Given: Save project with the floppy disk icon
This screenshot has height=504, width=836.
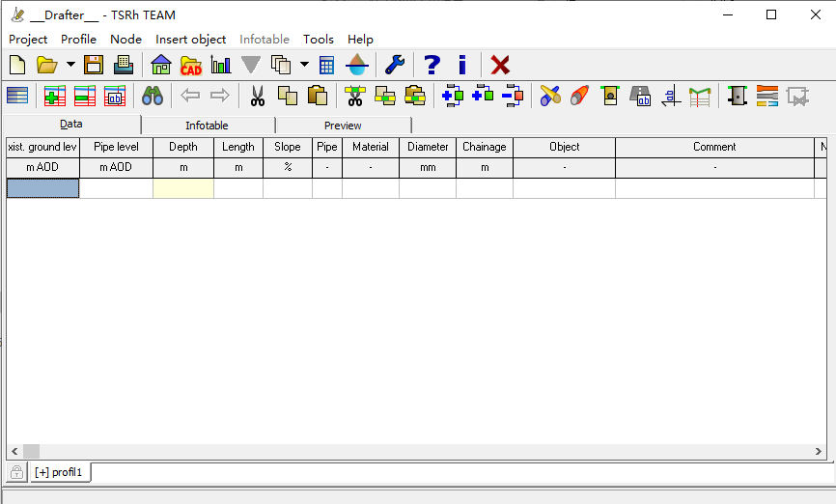Looking at the screenshot, I should (94, 65).
